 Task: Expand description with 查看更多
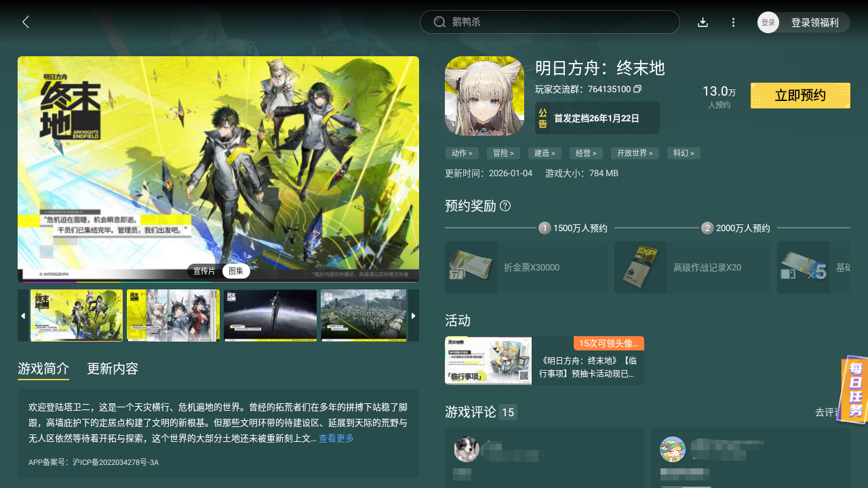coord(336,439)
